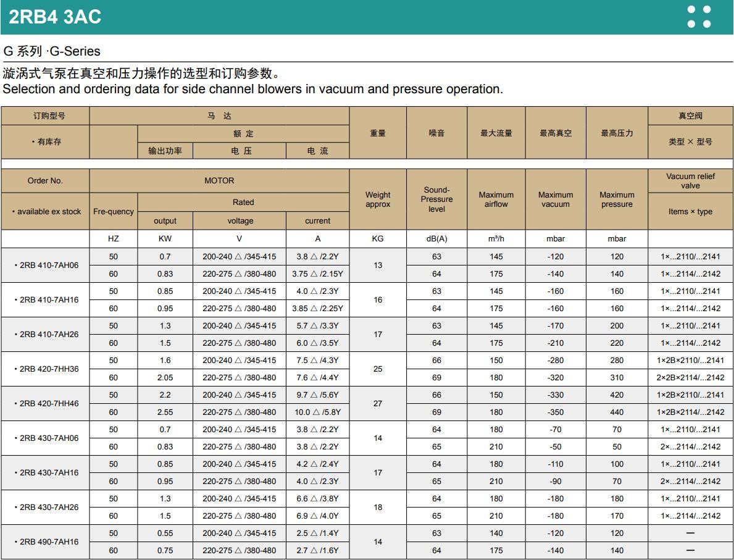Click the maximum pressure value 420
Viewport: 734px width, 560px height.
(x=617, y=395)
